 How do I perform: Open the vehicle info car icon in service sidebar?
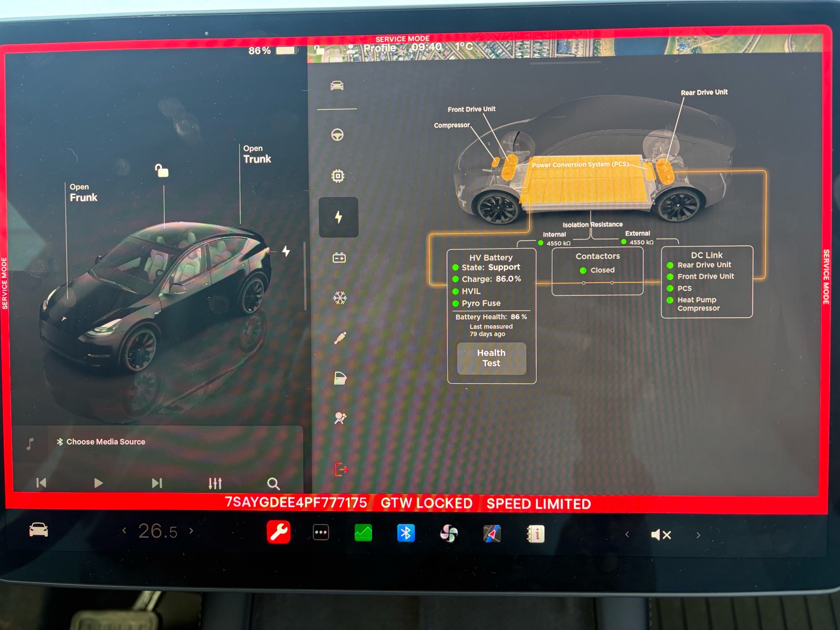[x=337, y=86]
